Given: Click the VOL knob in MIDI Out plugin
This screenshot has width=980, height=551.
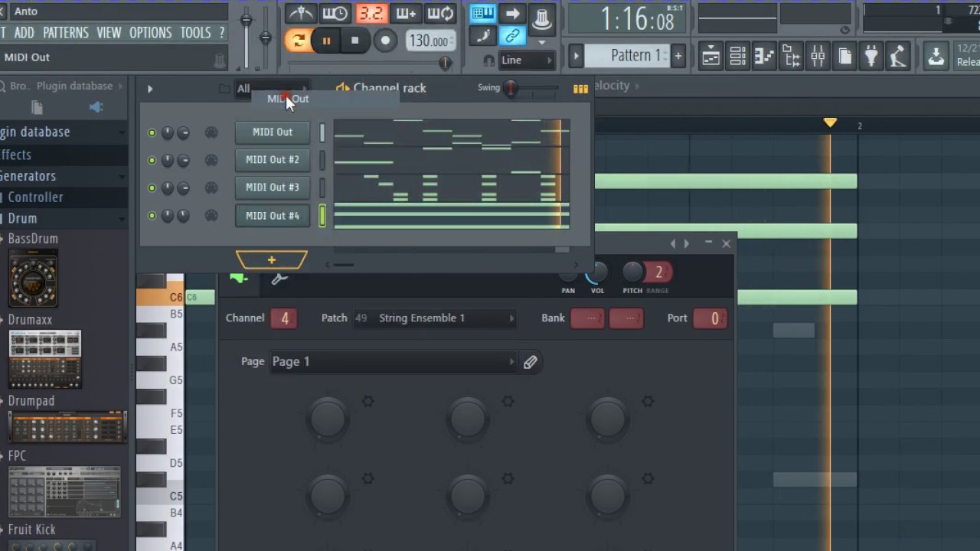Looking at the screenshot, I should 597,272.
